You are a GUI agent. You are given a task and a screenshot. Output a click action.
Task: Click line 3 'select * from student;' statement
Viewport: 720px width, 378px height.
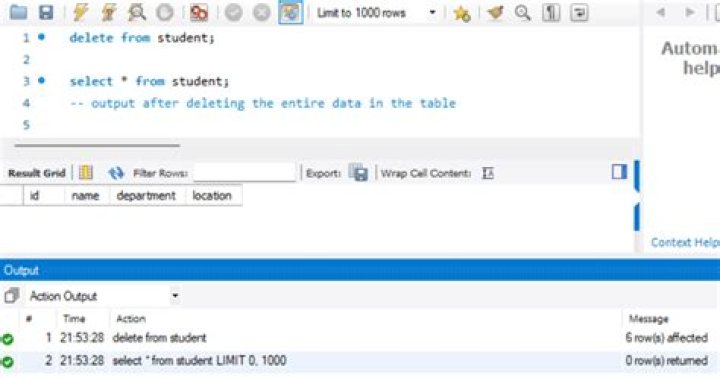pos(149,81)
